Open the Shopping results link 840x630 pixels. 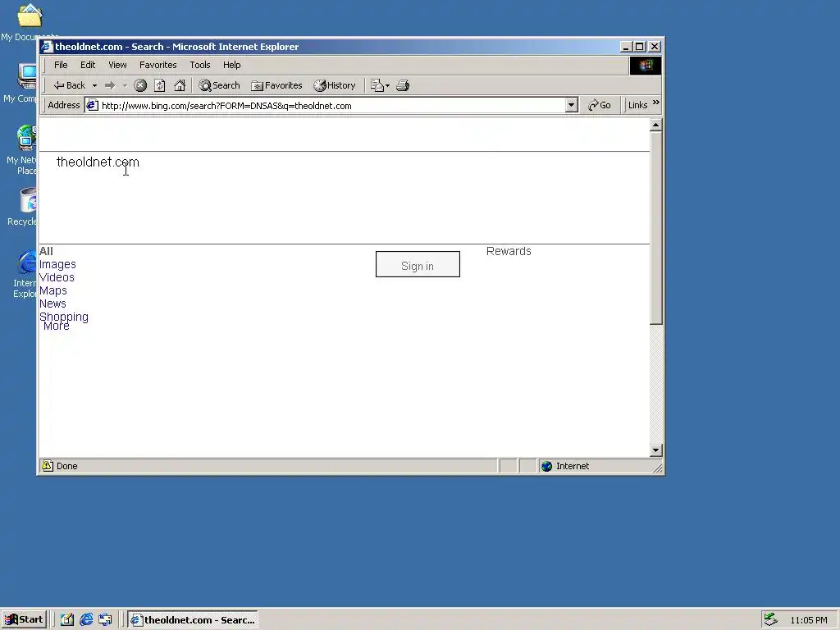64,316
